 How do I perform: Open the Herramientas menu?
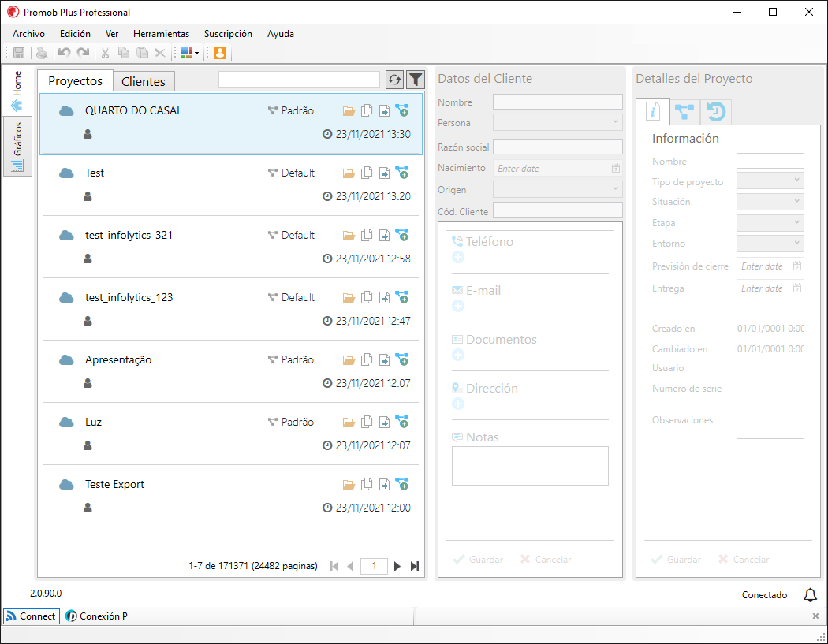161,34
